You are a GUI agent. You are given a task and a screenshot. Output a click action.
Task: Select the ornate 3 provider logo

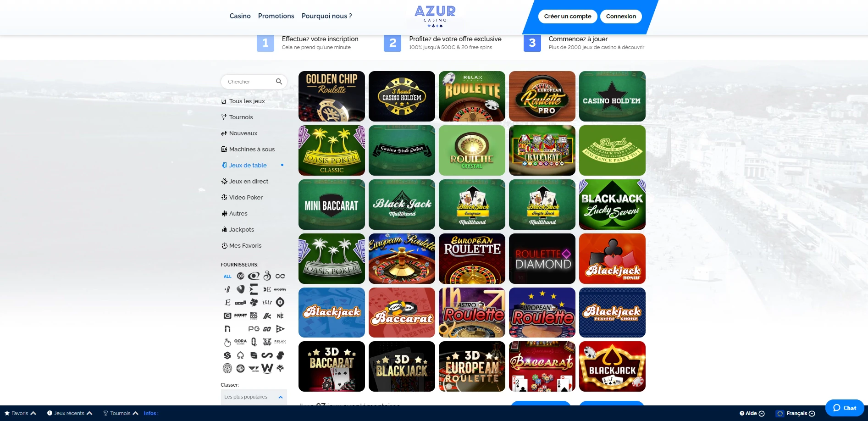[267, 276]
